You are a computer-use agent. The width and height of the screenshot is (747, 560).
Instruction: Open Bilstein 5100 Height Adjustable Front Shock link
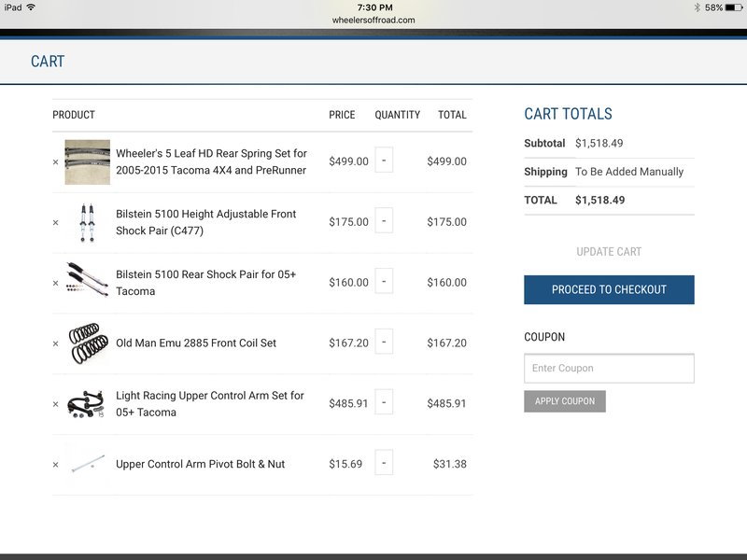click(205, 222)
